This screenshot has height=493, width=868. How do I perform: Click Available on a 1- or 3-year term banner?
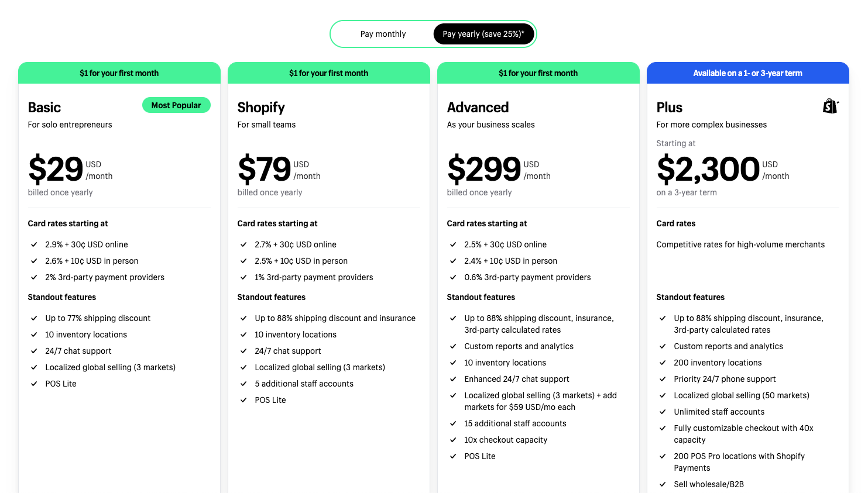point(748,73)
